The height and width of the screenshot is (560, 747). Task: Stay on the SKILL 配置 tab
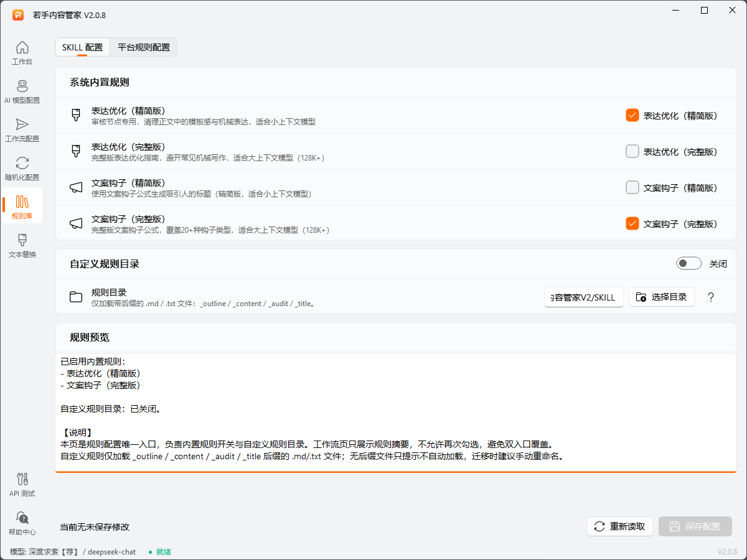(82, 47)
